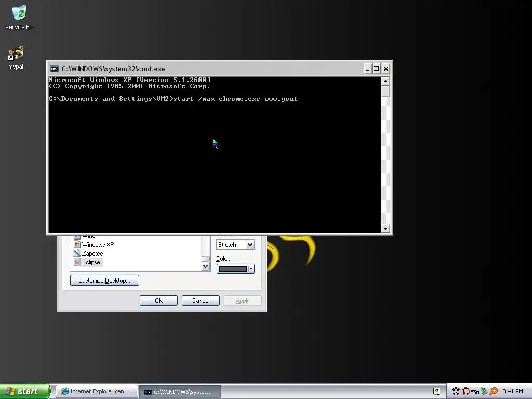
Task: Click the help question-mark taskbar icon
Action: [x=436, y=391]
